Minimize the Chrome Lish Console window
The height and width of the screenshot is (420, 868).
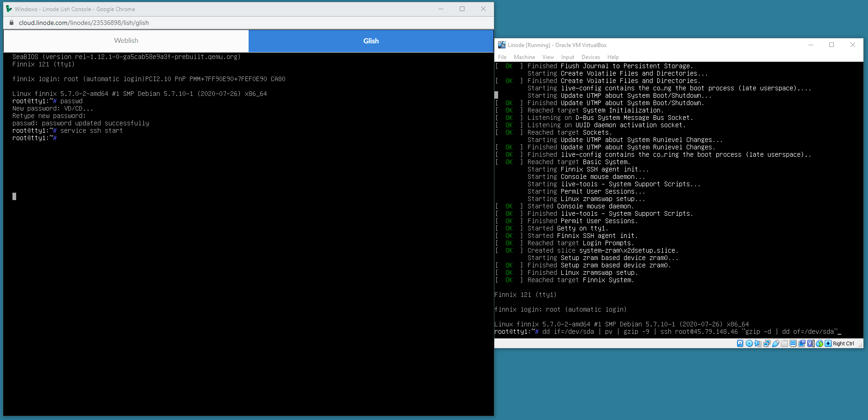(441, 9)
